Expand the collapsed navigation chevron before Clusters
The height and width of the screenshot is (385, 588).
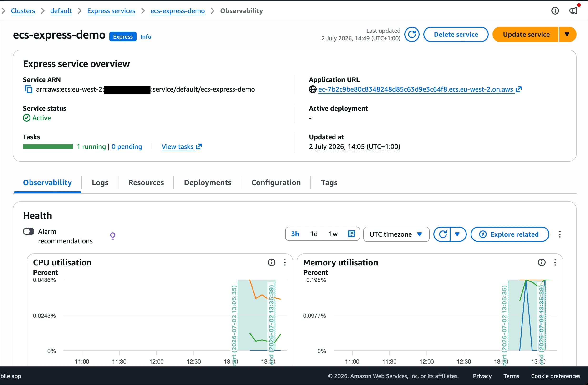click(3, 11)
